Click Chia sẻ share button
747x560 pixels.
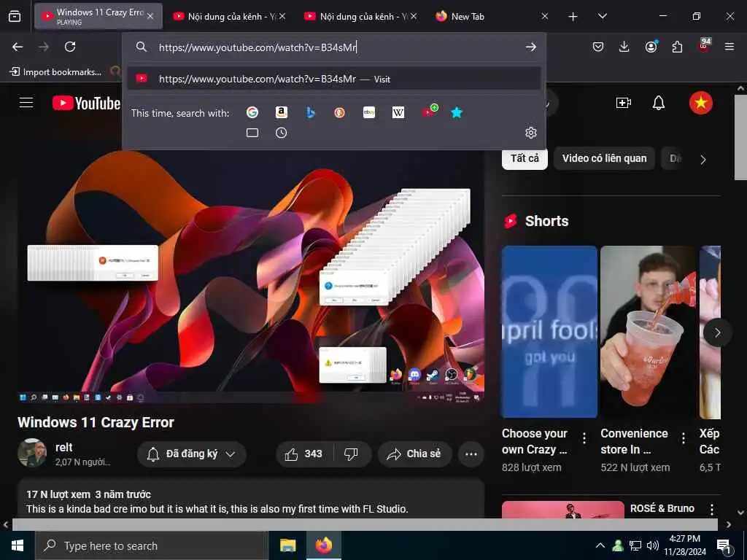[x=414, y=454]
